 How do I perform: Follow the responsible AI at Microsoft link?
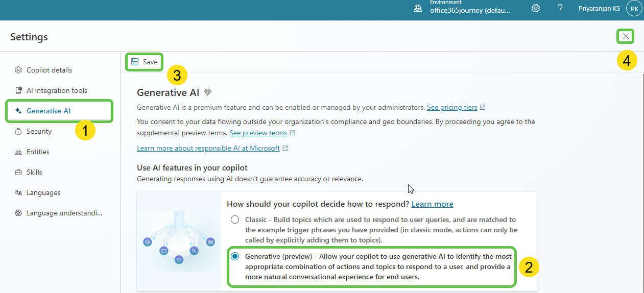208,148
